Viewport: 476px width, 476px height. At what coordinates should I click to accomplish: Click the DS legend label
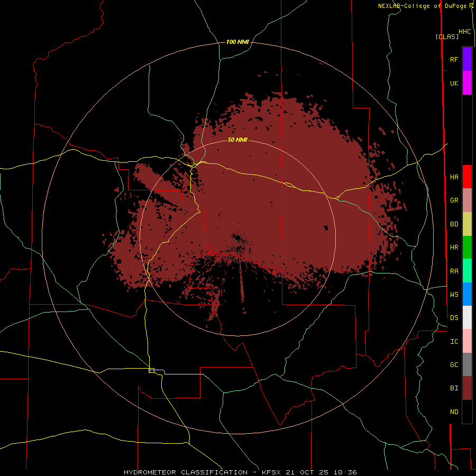(x=454, y=318)
